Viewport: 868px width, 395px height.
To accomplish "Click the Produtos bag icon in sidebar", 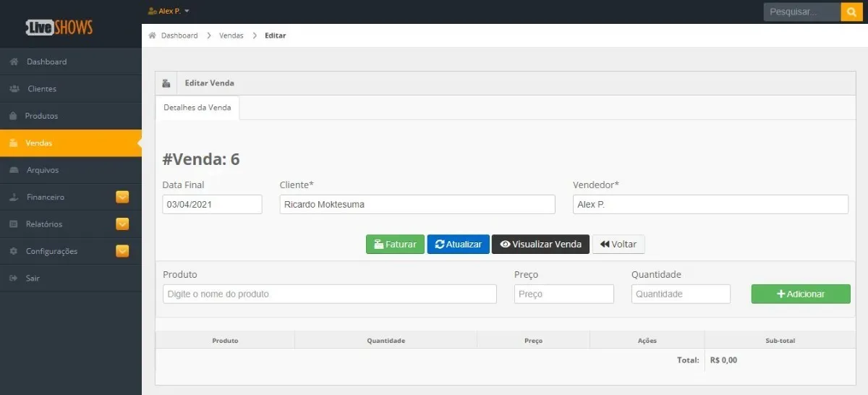I will 13,116.
